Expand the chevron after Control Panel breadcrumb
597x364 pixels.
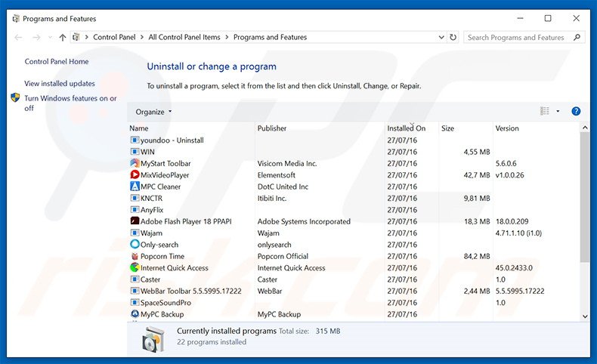pos(142,37)
